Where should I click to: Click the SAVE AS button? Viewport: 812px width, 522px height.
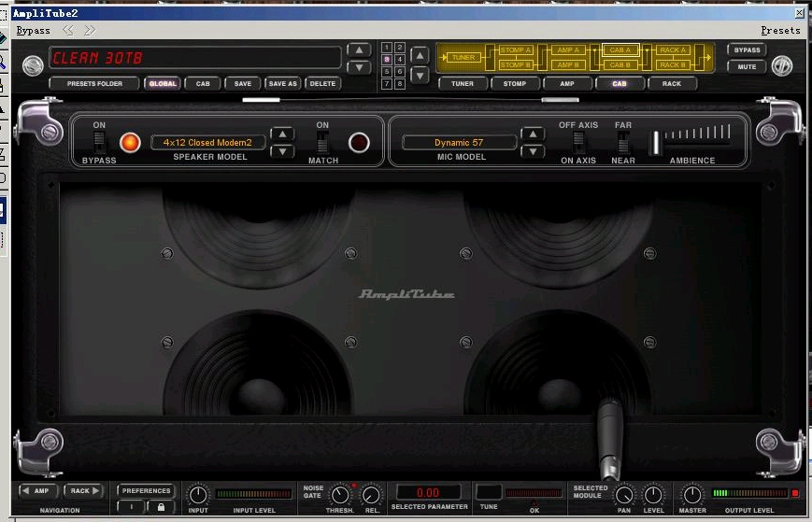pos(283,84)
